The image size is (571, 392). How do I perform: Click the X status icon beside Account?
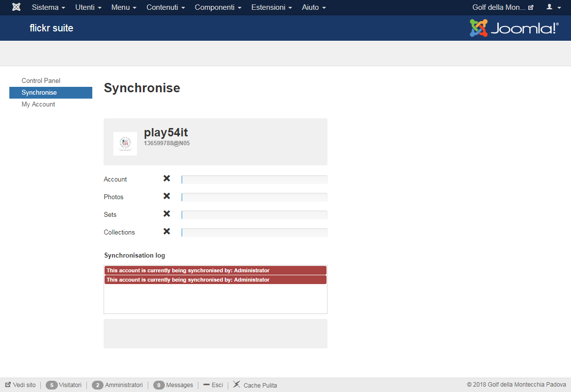coord(167,179)
